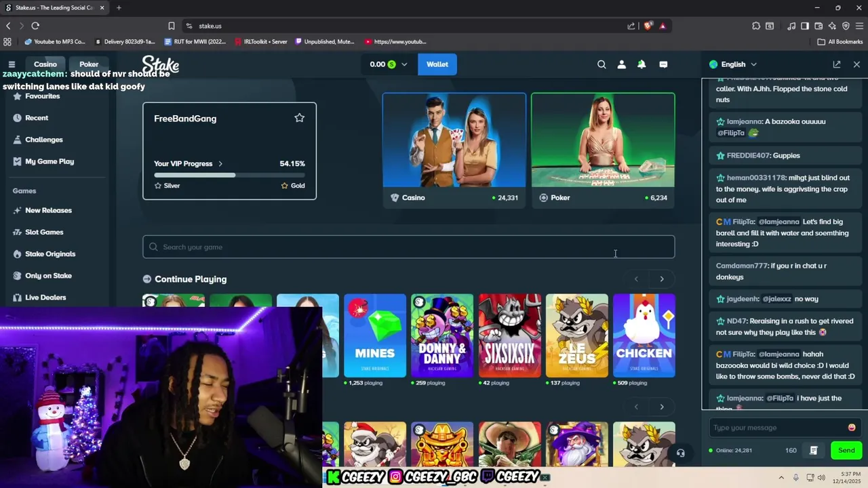Click the Camdaman777 username in chat
The height and width of the screenshot is (488, 868).
[743, 266]
